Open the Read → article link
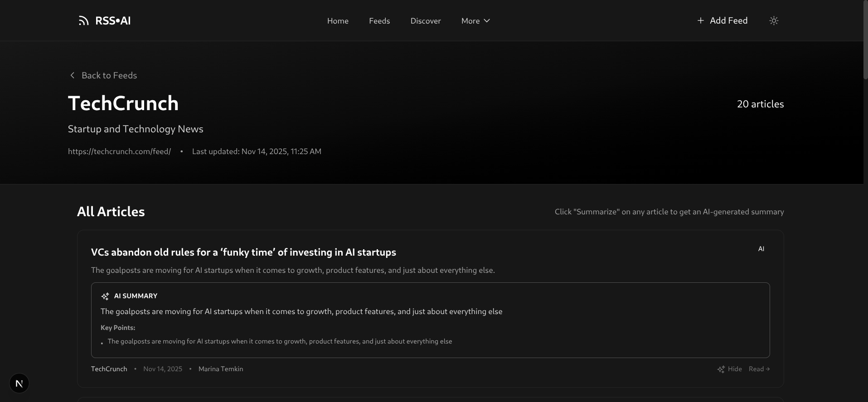868x402 pixels. point(759,369)
